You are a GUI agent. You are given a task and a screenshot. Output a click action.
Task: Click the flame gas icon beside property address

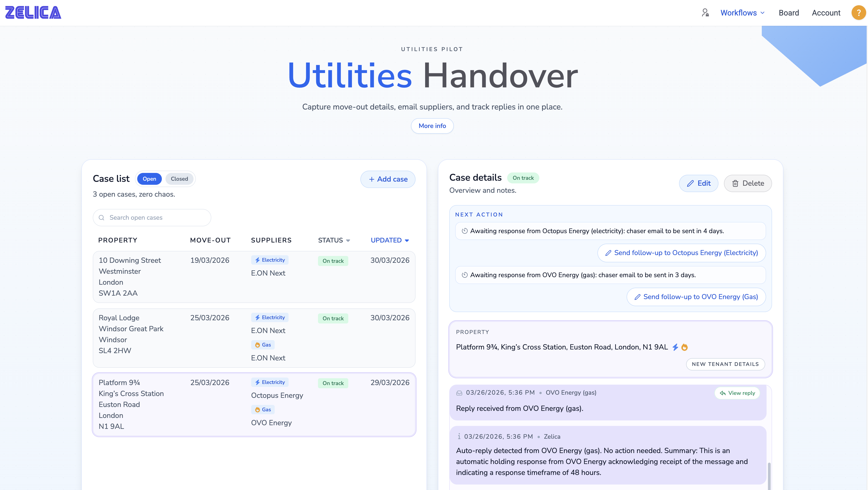click(684, 347)
